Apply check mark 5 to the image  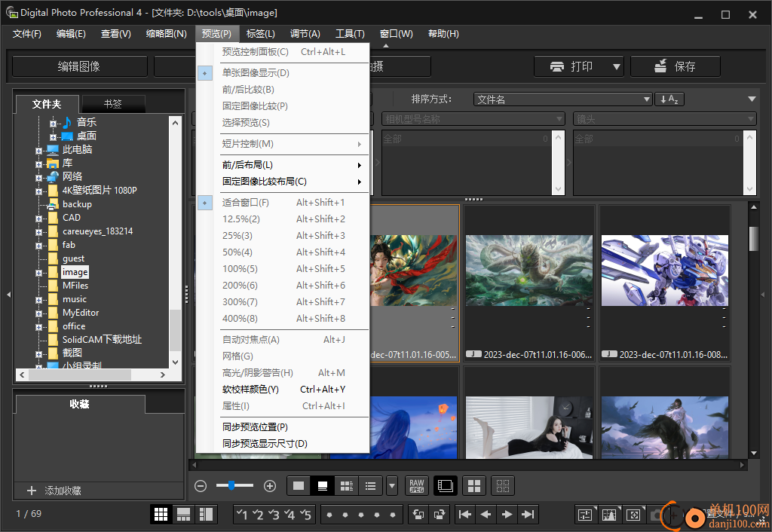coord(305,515)
